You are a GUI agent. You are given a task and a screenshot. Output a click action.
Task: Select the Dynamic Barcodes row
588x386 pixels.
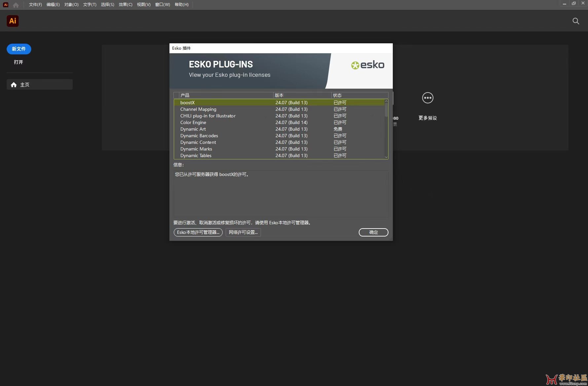pyautogui.click(x=279, y=136)
